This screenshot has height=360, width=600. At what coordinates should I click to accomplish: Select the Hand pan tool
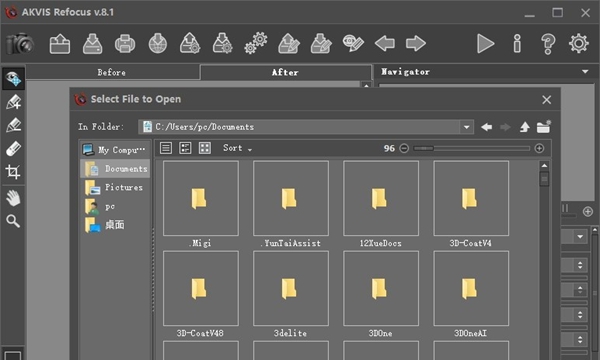pos(13,199)
